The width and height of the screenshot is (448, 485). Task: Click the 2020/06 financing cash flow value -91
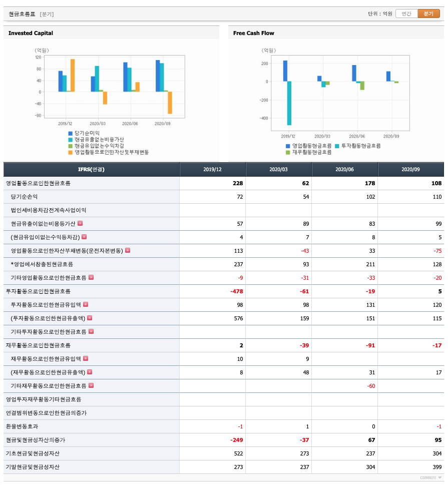tap(370, 345)
